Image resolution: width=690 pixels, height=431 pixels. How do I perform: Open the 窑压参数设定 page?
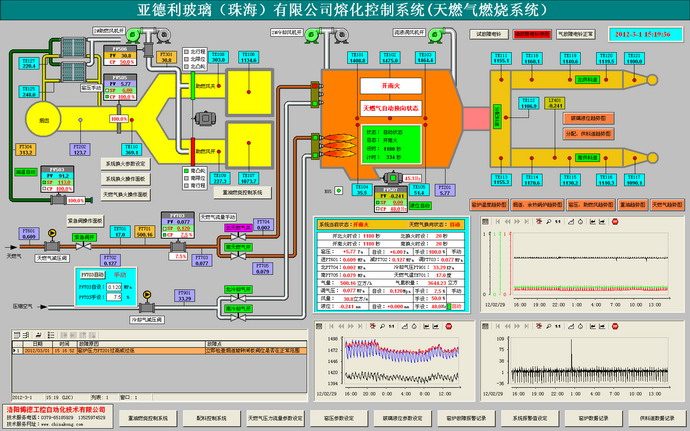coord(338,418)
